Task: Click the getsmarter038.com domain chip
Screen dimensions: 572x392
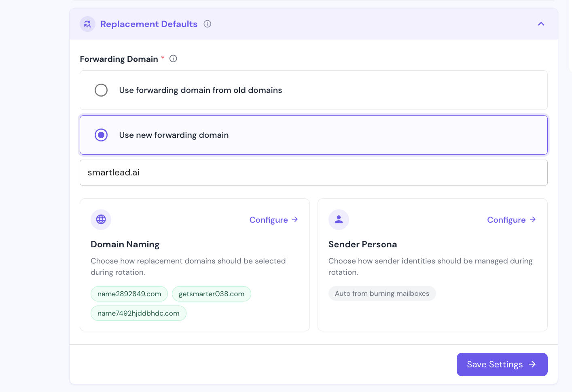Action: click(212, 294)
